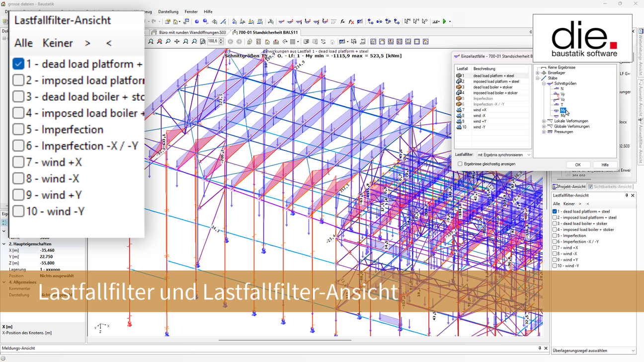This screenshot has width=644, height=362.
Task: Tick '10 - wind -Y' in docked right panel
Action: [x=555, y=266]
